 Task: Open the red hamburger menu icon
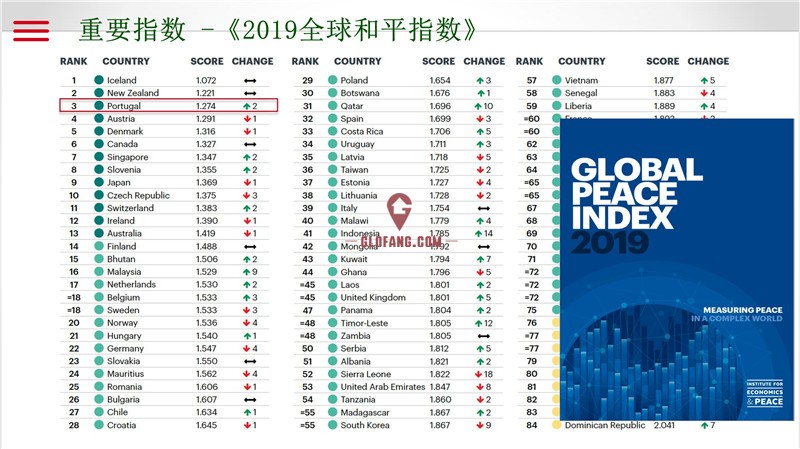click(31, 31)
